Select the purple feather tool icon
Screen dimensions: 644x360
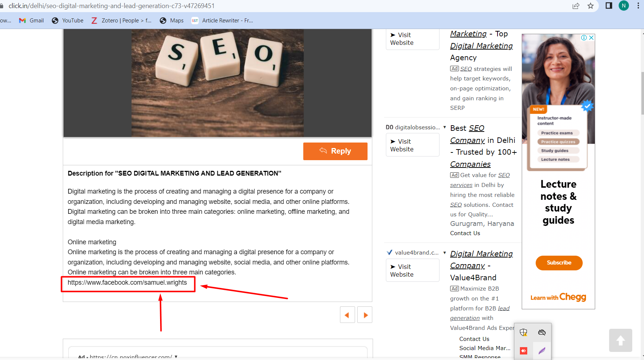(x=542, y=350)
